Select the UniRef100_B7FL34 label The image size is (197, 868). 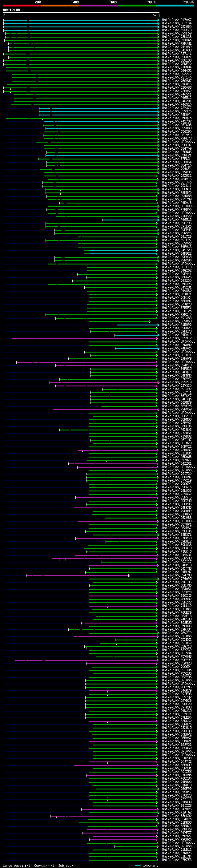177,159
